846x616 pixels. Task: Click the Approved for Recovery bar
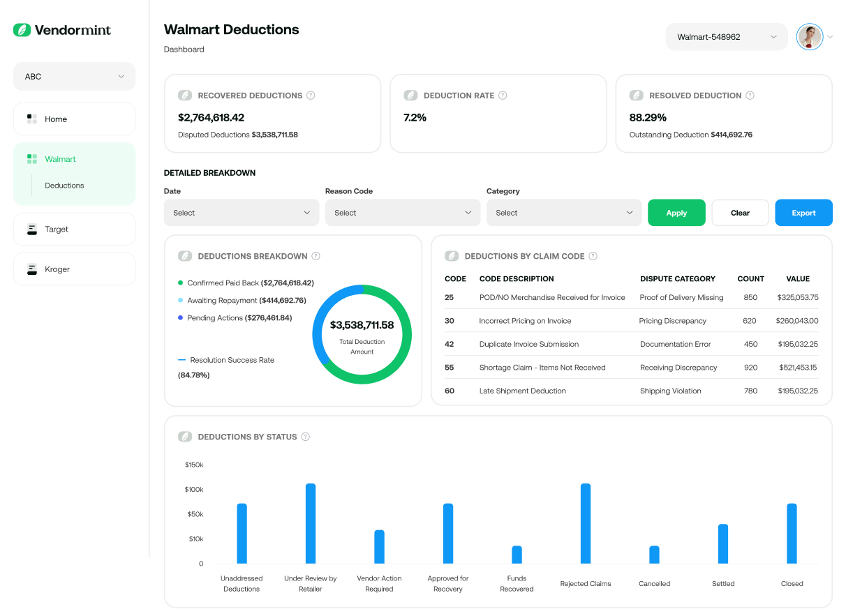pos(448,534)
